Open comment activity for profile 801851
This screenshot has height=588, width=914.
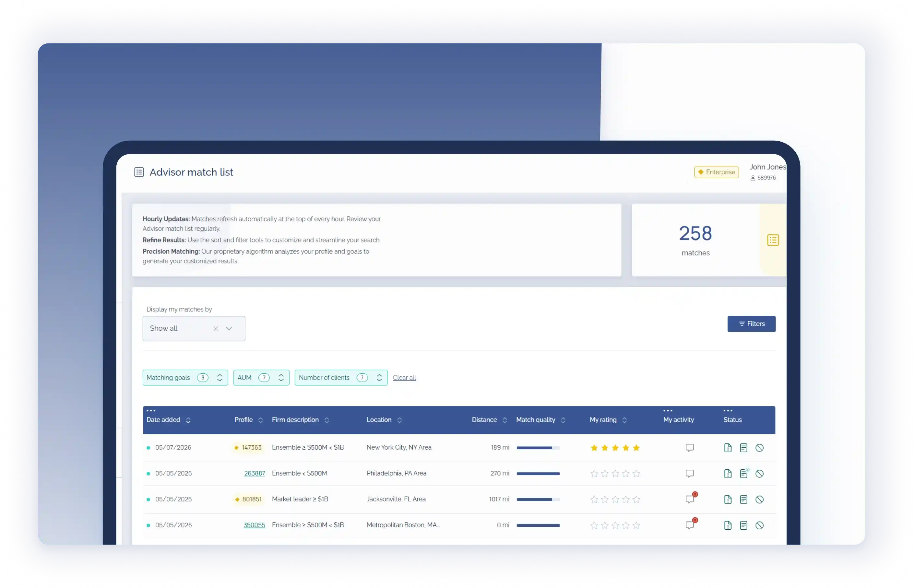[x=689, y=499]
